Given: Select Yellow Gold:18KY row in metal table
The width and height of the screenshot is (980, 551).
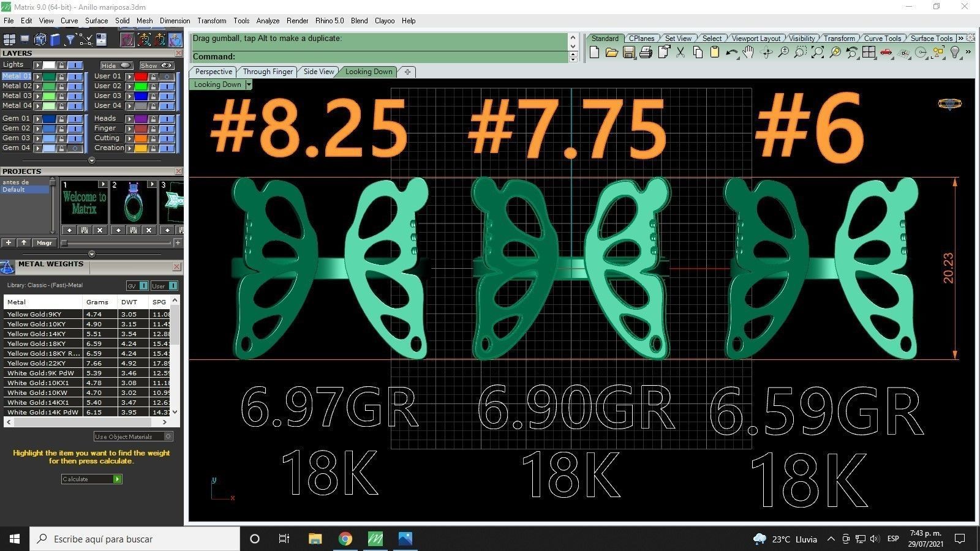Looking at the screenshot, I should (x=86, y=343).
